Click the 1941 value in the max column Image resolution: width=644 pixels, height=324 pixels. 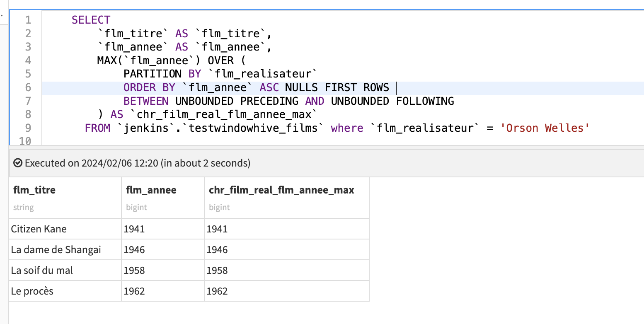pos(217,229)
